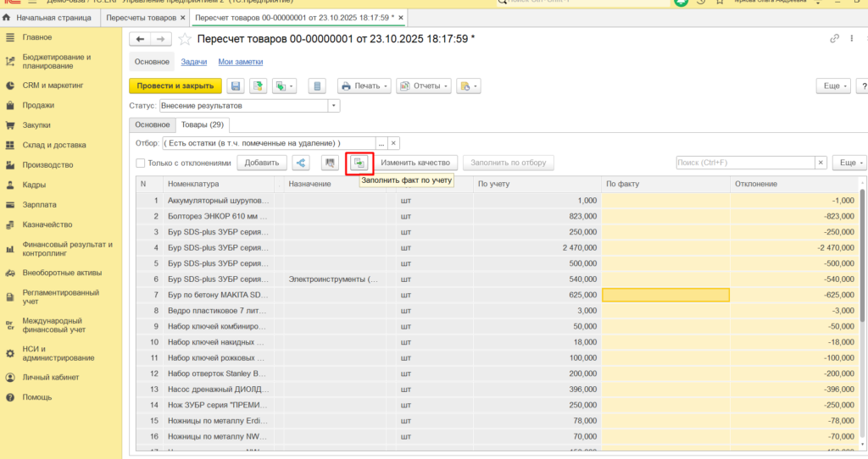Click the save (floppy disk) icon
The width and height of the screenshot is (868, 459).
pos(236,86)
